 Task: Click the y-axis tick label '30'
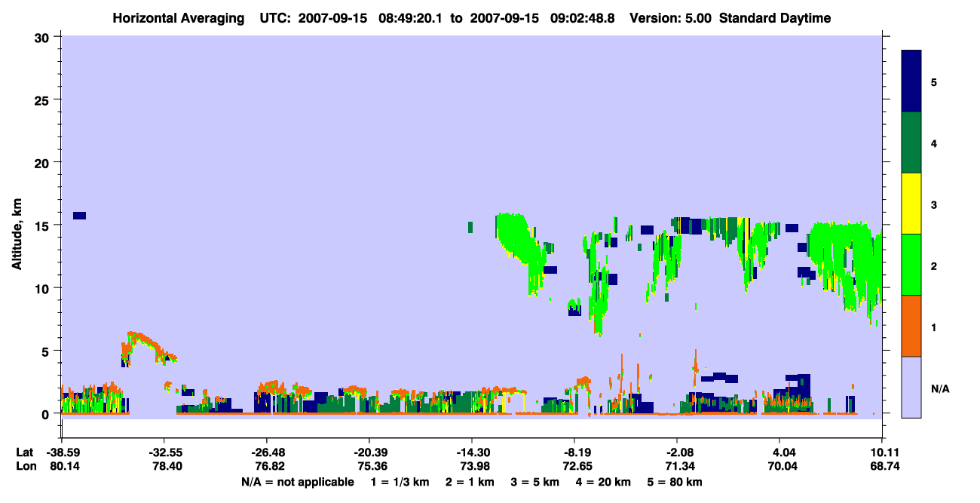point(43,37)
